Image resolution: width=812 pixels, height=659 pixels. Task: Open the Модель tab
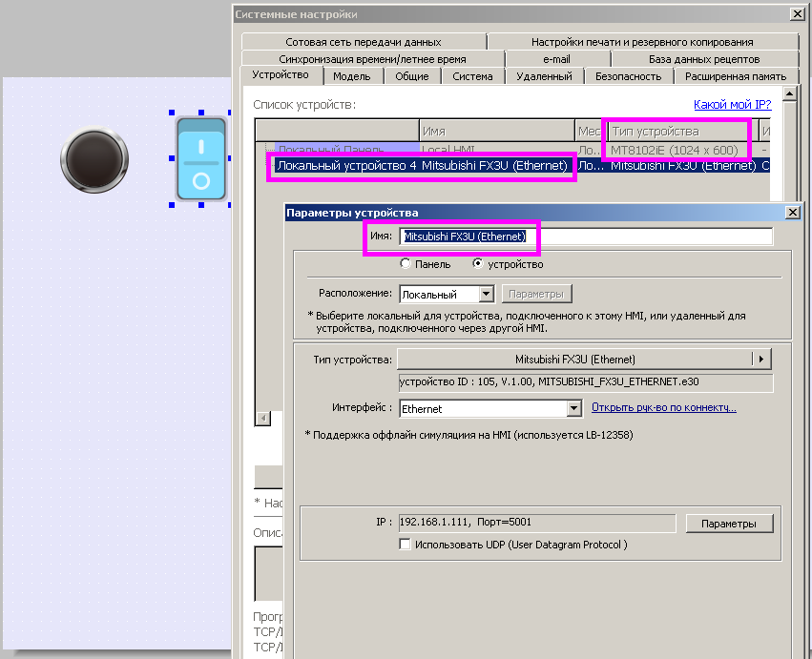click(x=352, y=76)
